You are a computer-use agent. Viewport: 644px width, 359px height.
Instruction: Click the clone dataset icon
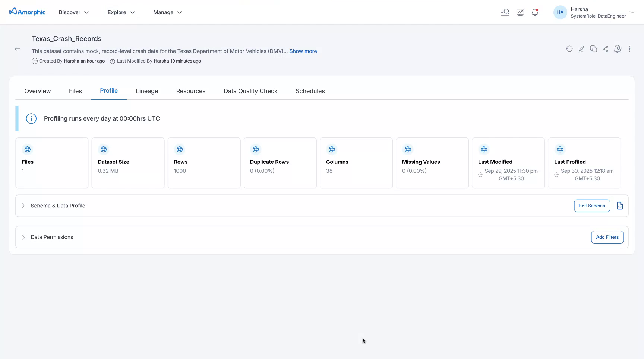(x=593, y=49)
